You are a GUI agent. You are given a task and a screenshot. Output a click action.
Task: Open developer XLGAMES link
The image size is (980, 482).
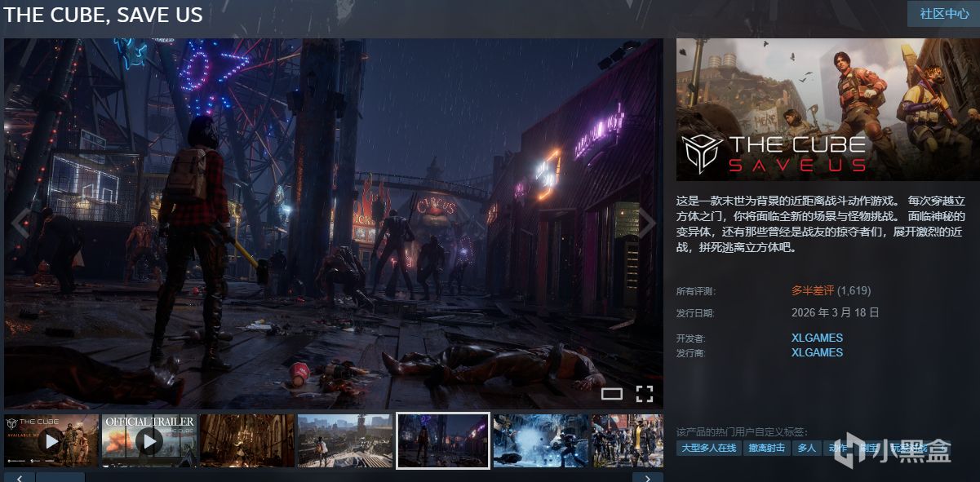tap(817, 338)
